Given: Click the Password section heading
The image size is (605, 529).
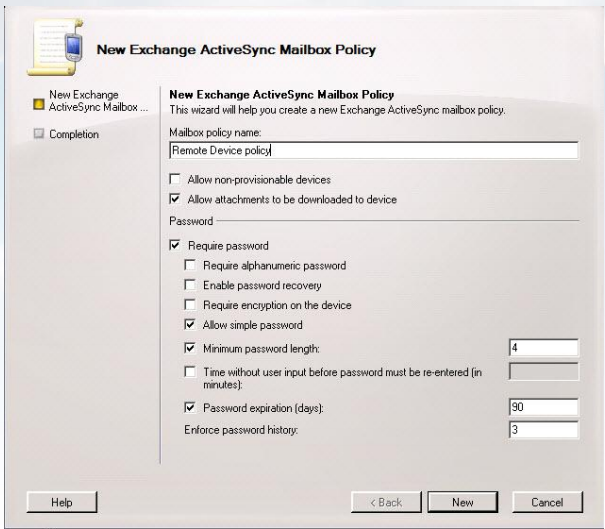Looking at the screenshot, I should 191,221.
